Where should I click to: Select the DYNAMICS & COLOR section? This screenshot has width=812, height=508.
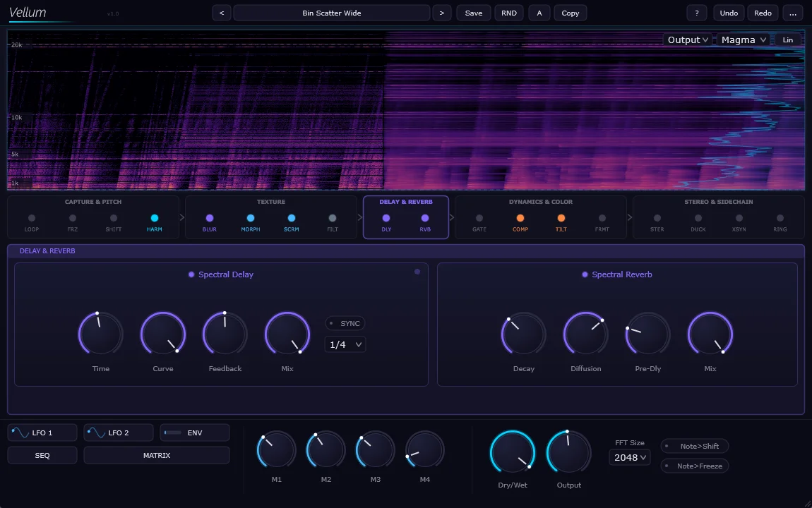(x=541, y=202)
